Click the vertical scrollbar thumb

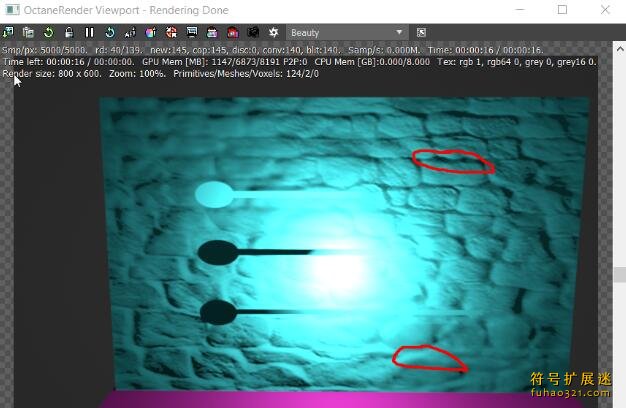coord(620,275)
